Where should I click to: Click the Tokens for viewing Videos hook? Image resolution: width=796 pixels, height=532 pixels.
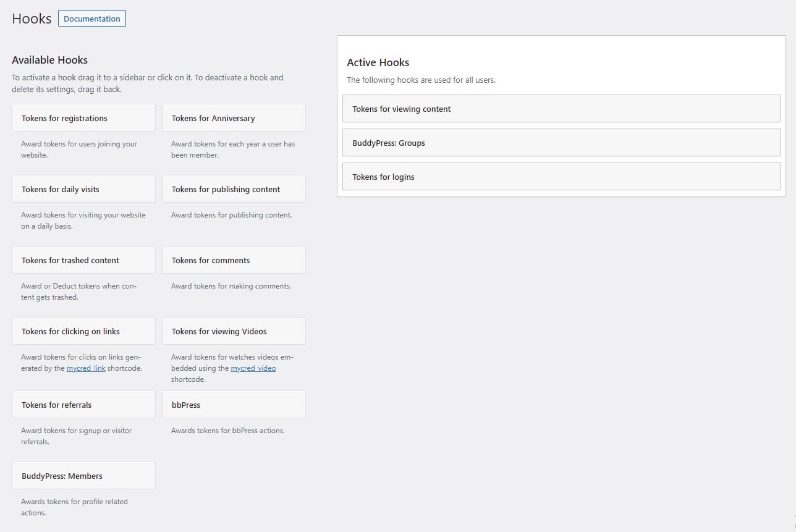(234, 331)
